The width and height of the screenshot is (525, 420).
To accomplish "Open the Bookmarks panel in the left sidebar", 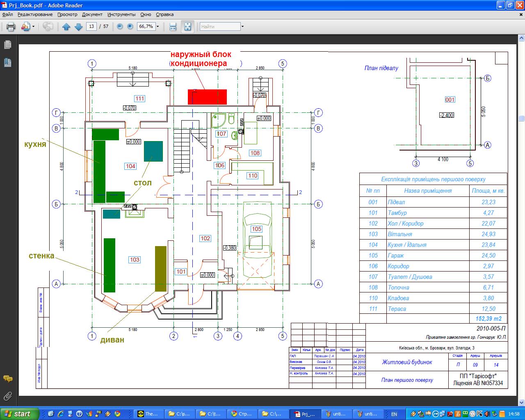I will click(x=7, y=62).
